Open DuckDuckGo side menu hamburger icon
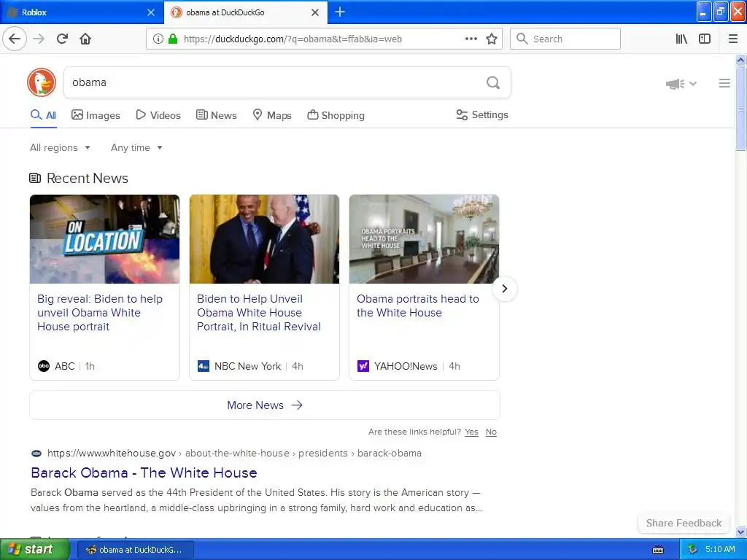This screenshot has width=747, height=560. pyautogui.click(x=724, y=83)
